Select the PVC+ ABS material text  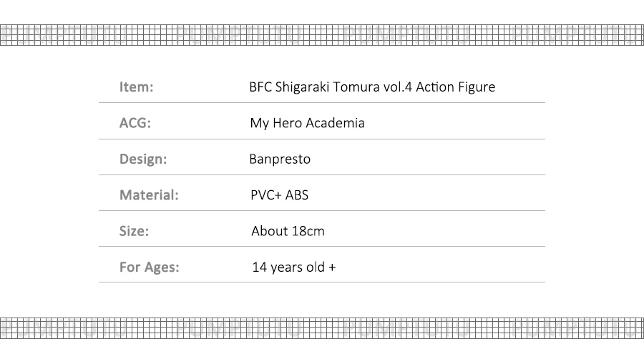(279, 195)
